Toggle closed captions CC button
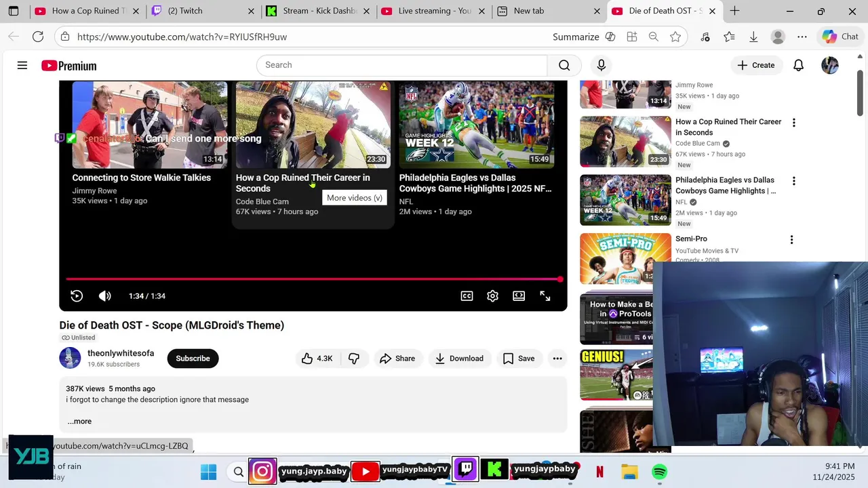 [467, 296]
